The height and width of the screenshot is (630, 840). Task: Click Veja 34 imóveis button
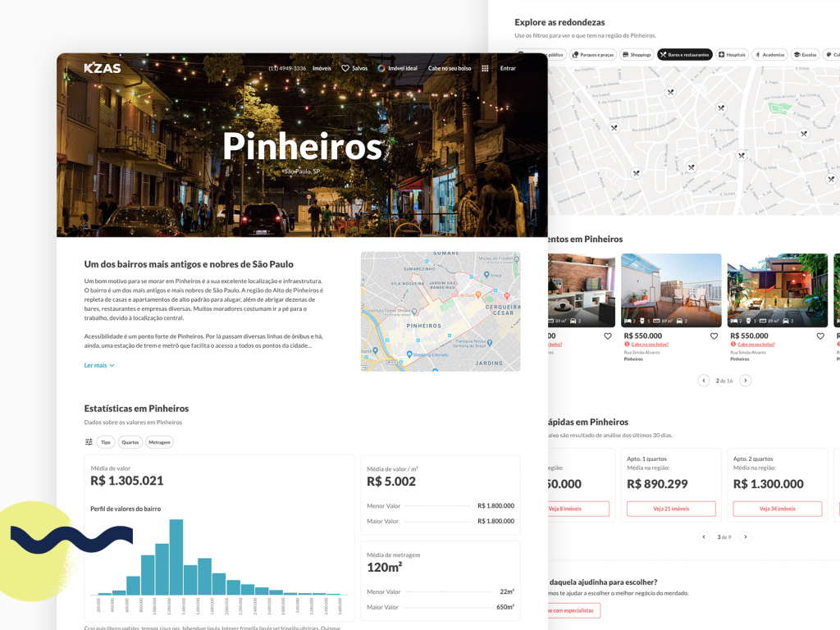tap(778, 509)
